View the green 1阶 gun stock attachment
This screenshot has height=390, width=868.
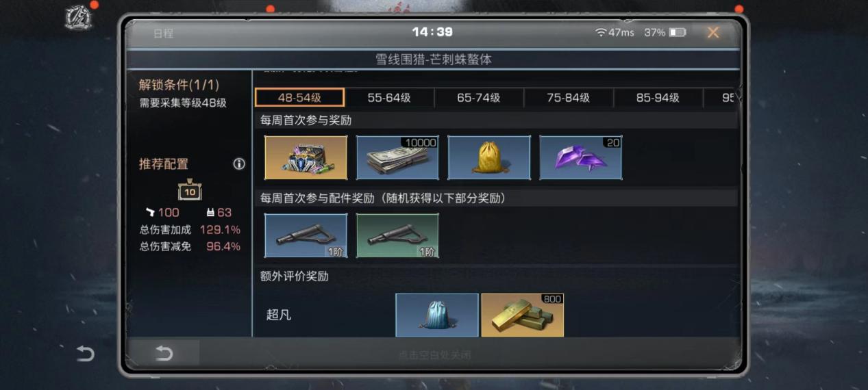[397, 235]
